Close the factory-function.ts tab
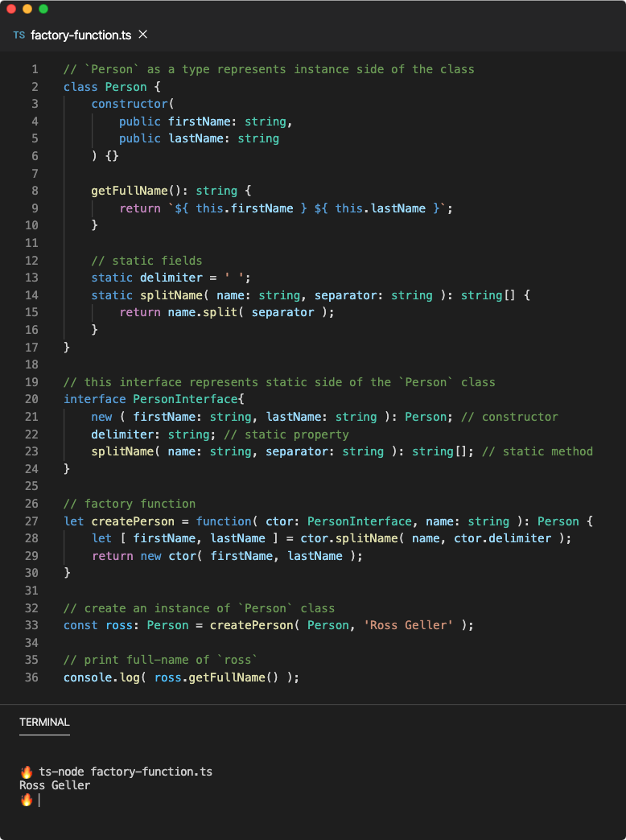626x840 pixels. [x=143, y=35]
